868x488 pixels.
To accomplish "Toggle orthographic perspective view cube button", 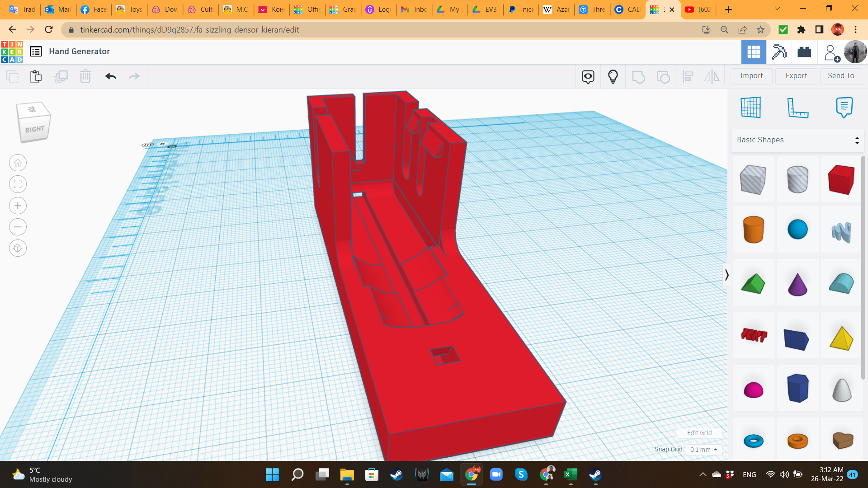I will point(18,248).
